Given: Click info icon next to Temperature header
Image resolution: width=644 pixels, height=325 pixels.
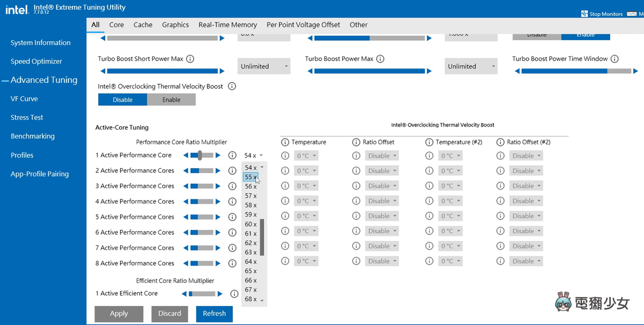Looking at the screenshot, I should pos(285,142).
